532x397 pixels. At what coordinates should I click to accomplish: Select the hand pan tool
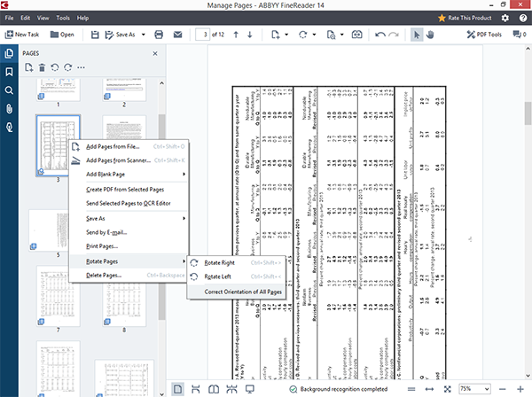click(432, 35)
